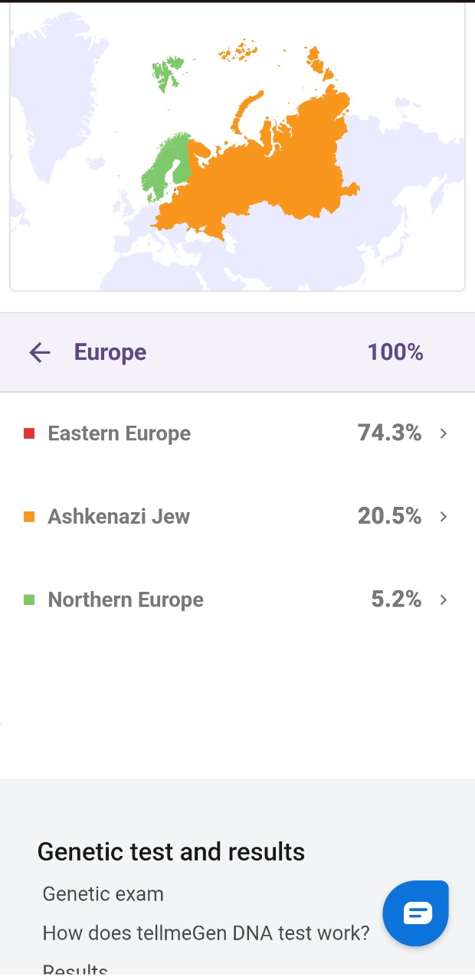
Task: Expand the Northern Europe chevron arrow
Action: pos(444,599)
